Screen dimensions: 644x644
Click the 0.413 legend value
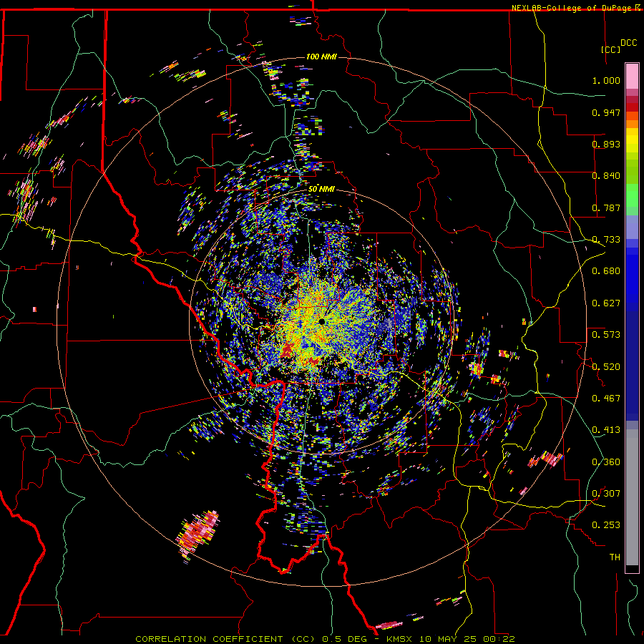(x=606, y=430)
